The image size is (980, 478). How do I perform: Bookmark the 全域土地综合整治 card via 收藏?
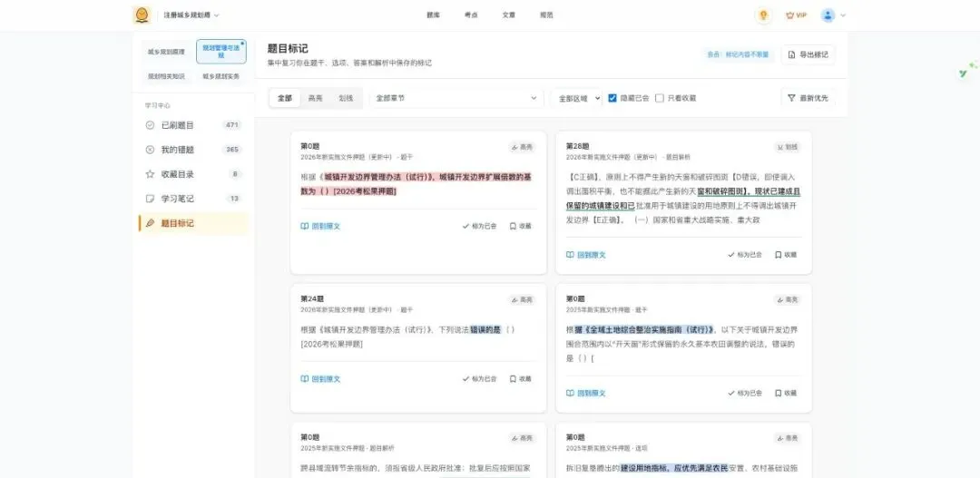pyautogui.click(x=786, y=393)
